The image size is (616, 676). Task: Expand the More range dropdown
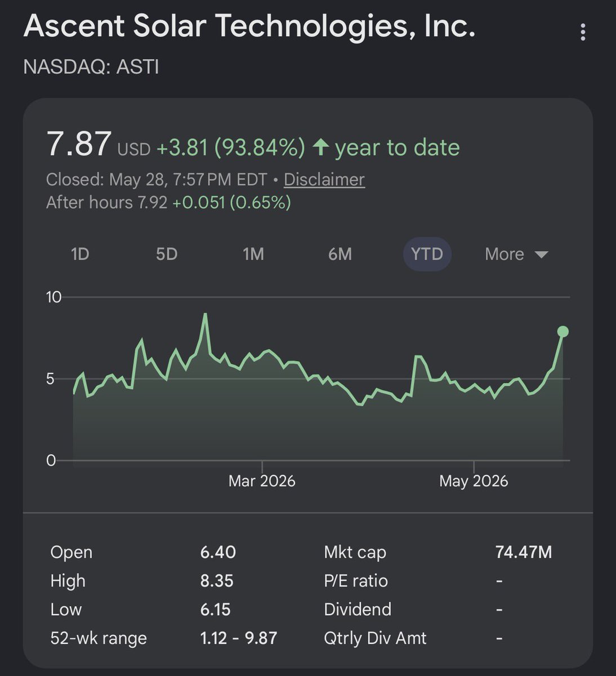coord(516,255)
